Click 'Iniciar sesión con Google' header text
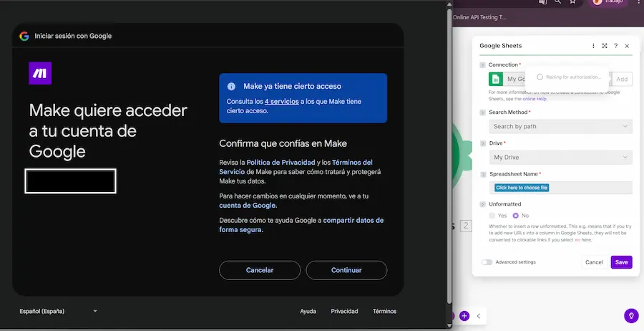 pyautogui.click(x=73, y=37)
